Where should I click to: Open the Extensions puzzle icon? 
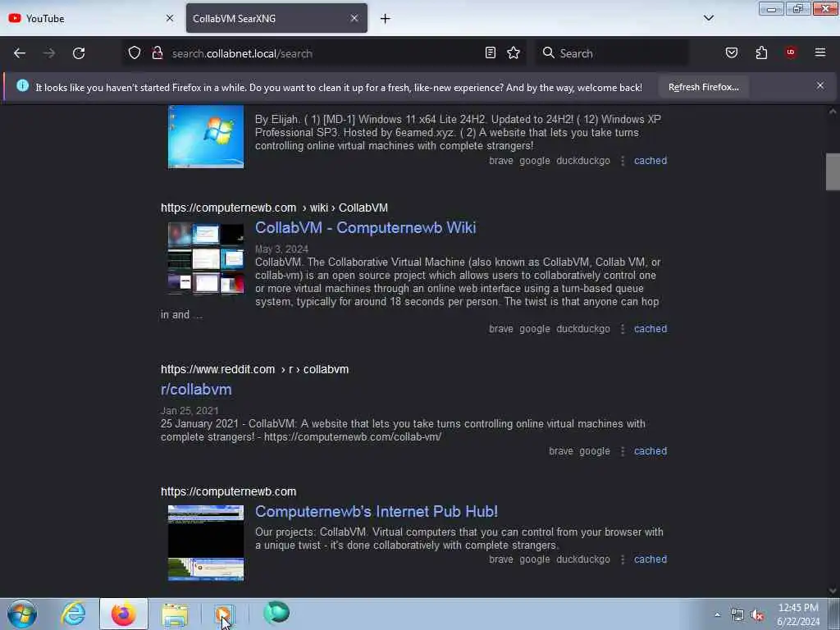coord(761,53)
